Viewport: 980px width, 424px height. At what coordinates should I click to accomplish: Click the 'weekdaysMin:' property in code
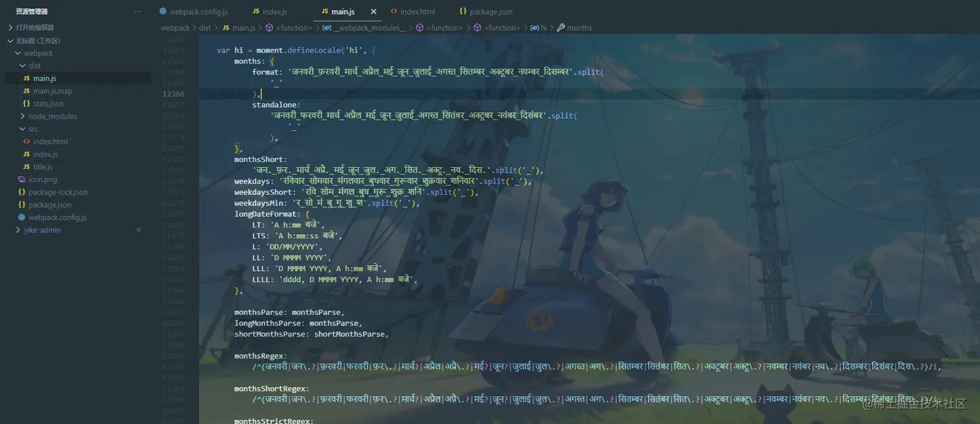pyautogui.click(x=261, y=203)
